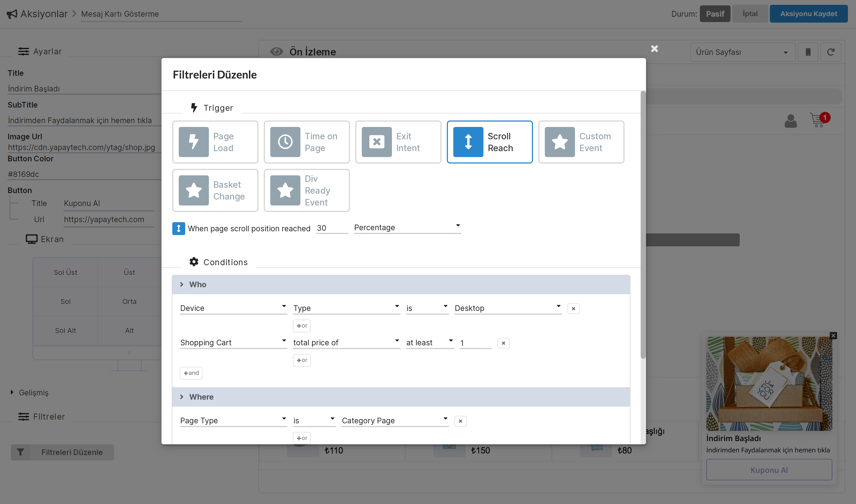Choose the Time on Page clock trigger
This screenshot has height=504, width=856.
tap(285, 142)
